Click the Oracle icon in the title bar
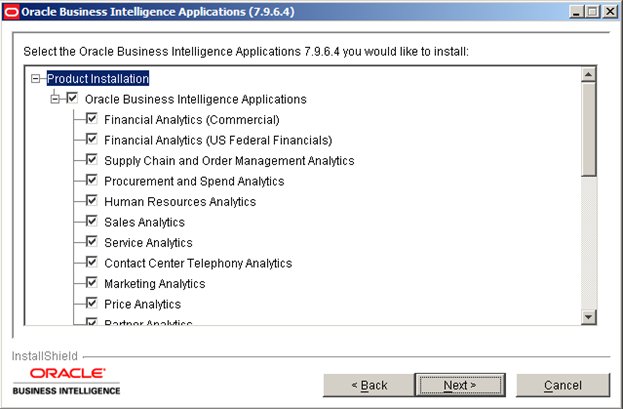 click(11, 12)
